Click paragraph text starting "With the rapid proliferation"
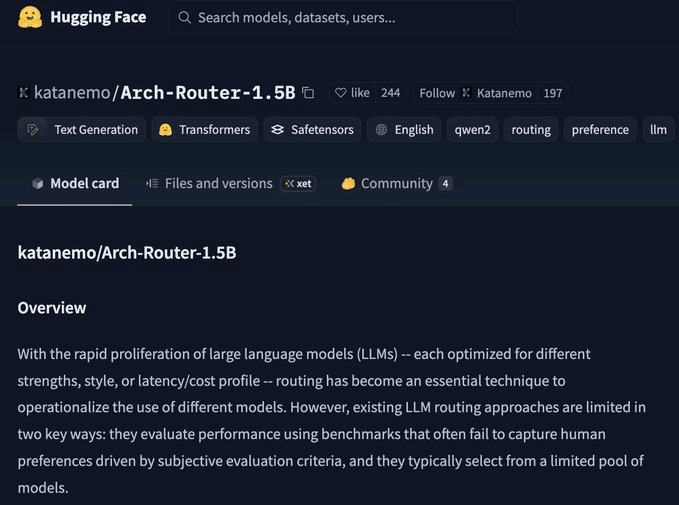679x505 pixels. coord(332,421)
